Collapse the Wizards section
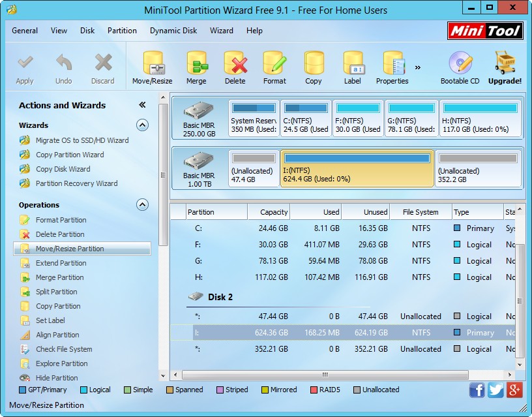The image size is (532, 417). point(141,125)
